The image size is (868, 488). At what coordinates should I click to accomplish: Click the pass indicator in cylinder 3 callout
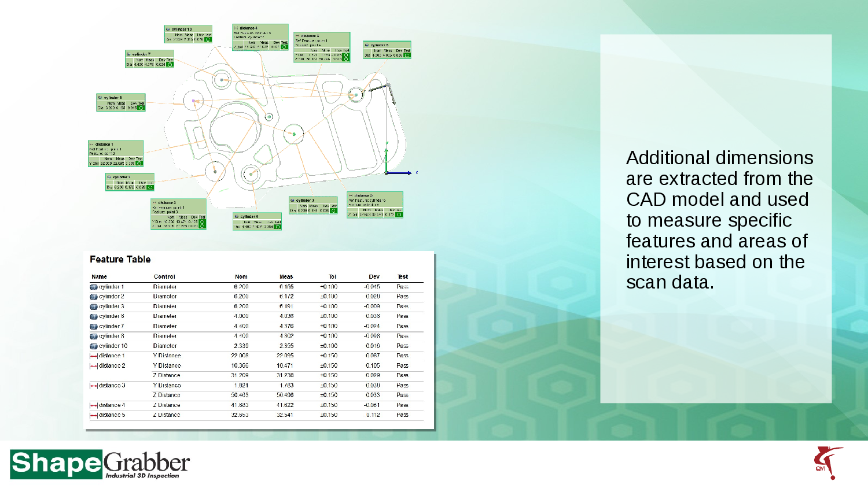333,210
